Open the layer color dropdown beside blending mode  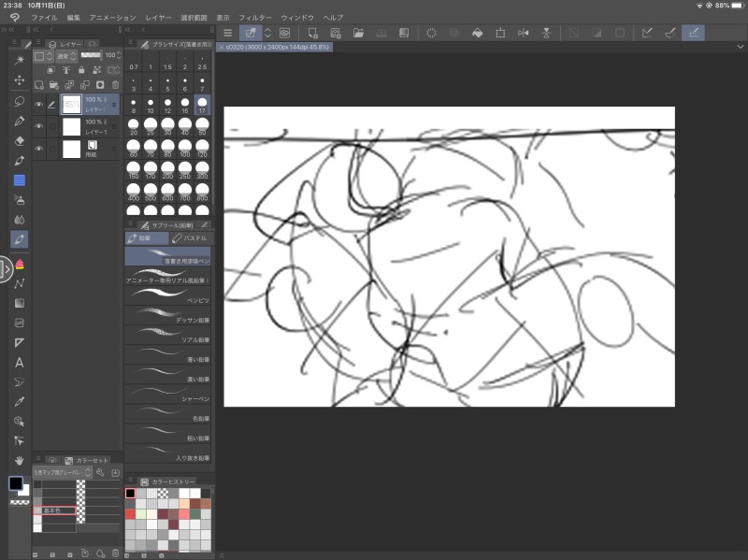click(x=43, y=56)
